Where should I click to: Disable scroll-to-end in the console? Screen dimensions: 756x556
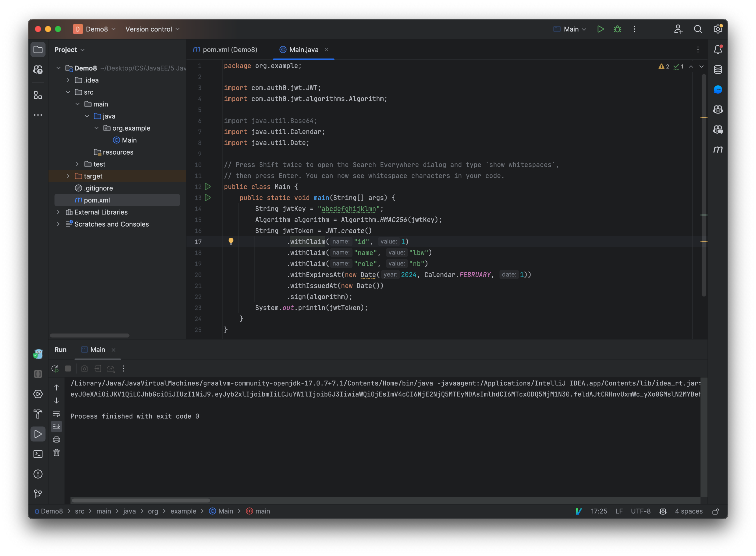click(56, 426)
